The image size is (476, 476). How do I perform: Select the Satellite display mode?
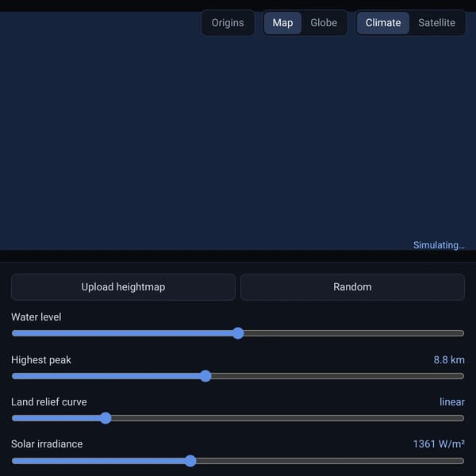(436, 23)
